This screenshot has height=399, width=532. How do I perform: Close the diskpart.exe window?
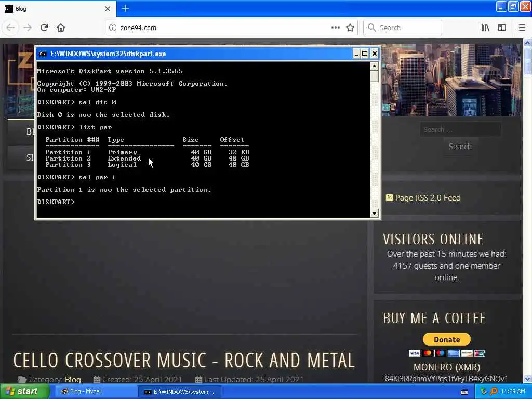[x=374, y=54]
